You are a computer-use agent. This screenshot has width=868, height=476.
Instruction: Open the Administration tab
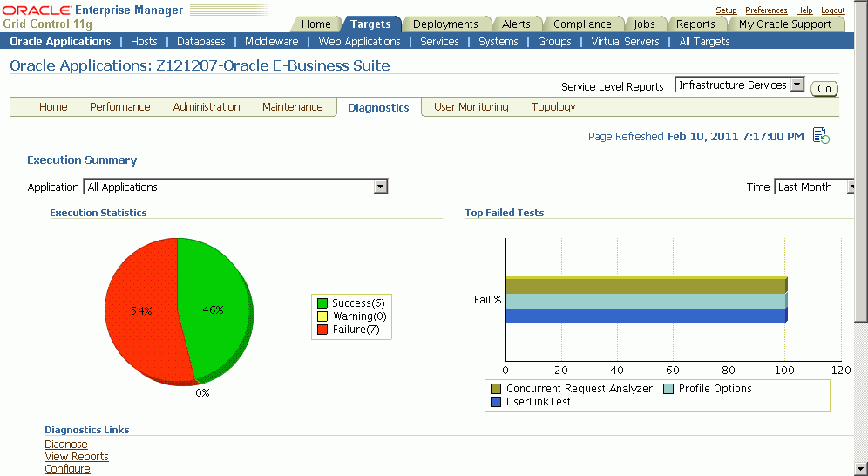207,107
